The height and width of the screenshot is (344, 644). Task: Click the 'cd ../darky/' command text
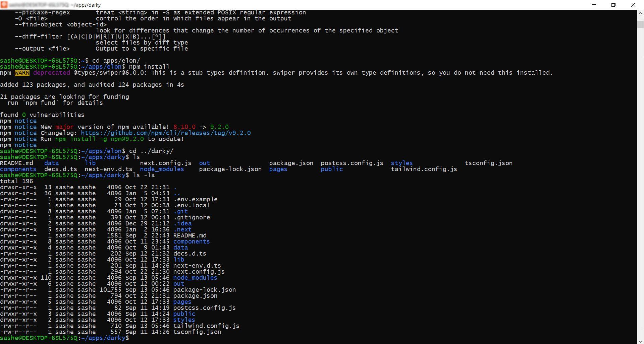[151, 151]
